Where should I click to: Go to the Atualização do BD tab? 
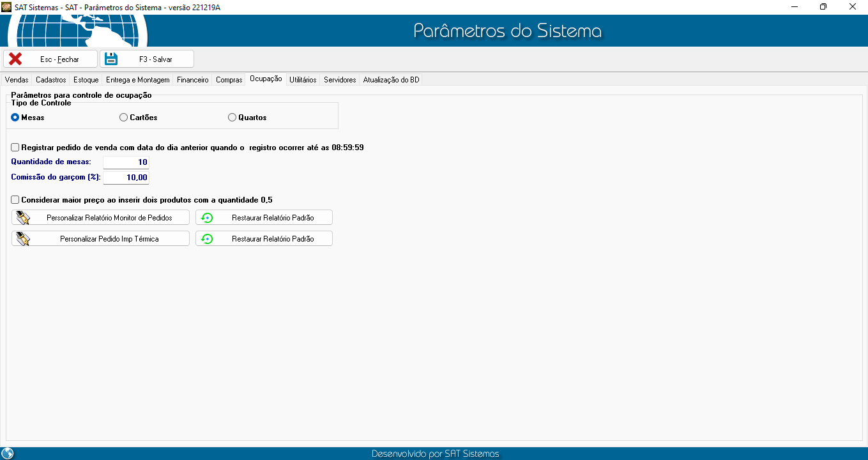391,80
